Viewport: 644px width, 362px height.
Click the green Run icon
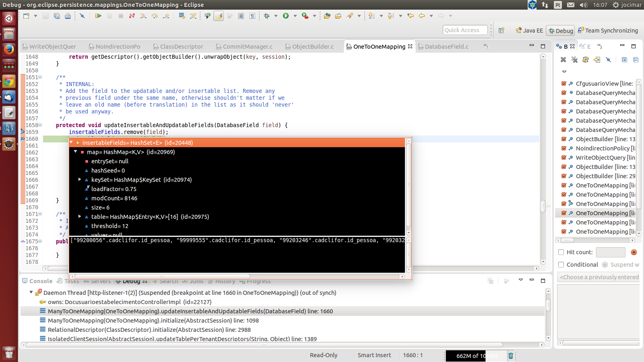point(286,16)
